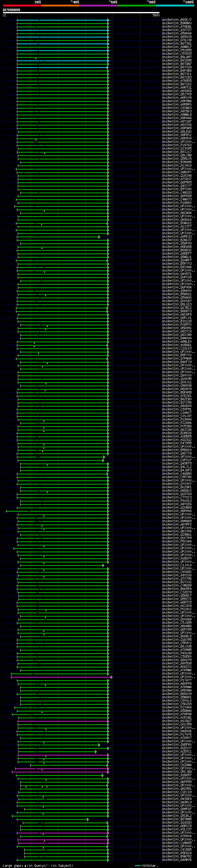The height and width of the screenshot is (868, 197).
Task: Select the query name DC598099
Action: pyautogui.click(x=11, y=10)
